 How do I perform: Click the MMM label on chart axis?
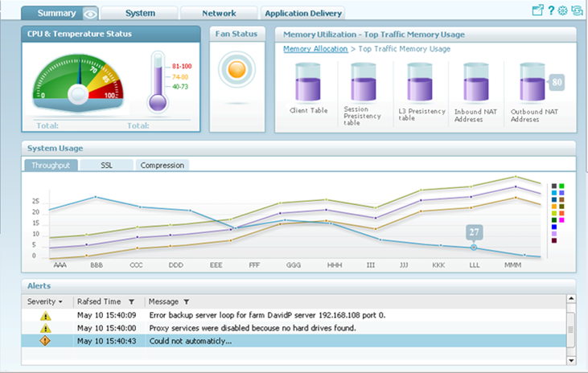(512, 265)
